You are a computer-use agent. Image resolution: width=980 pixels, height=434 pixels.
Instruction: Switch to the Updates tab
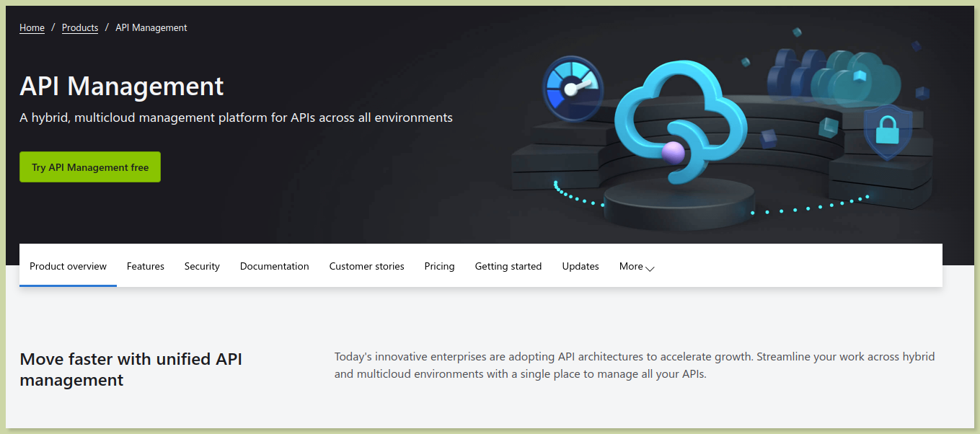click(581, 266)
